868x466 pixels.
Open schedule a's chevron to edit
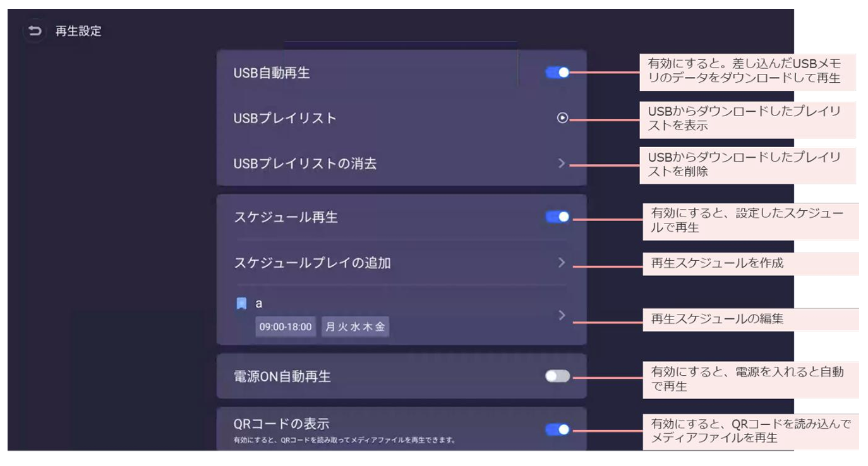[x=562, y=316]
